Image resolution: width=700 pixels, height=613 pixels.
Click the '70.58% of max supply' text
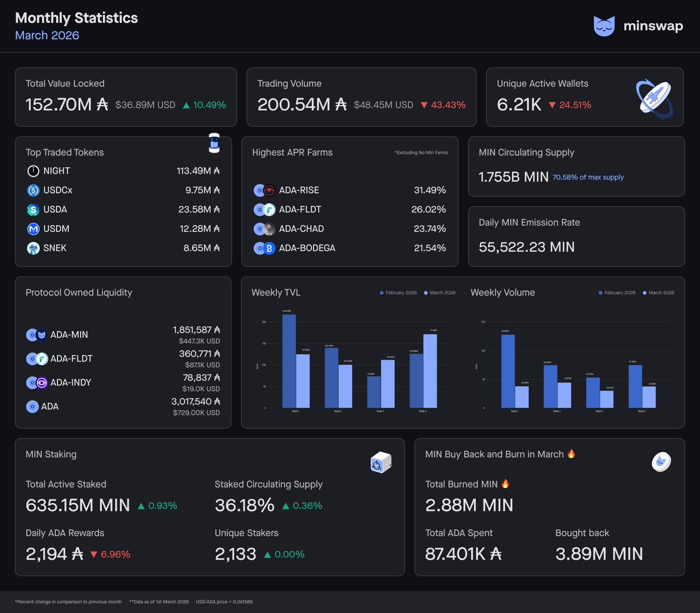pos(588,177)
